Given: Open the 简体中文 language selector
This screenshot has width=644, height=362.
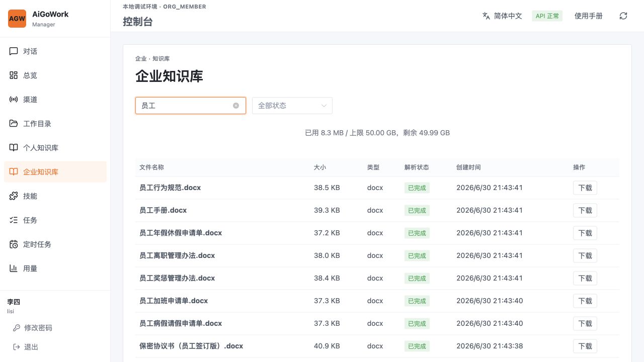Looking at the screenshot, I should coord(502,16).
